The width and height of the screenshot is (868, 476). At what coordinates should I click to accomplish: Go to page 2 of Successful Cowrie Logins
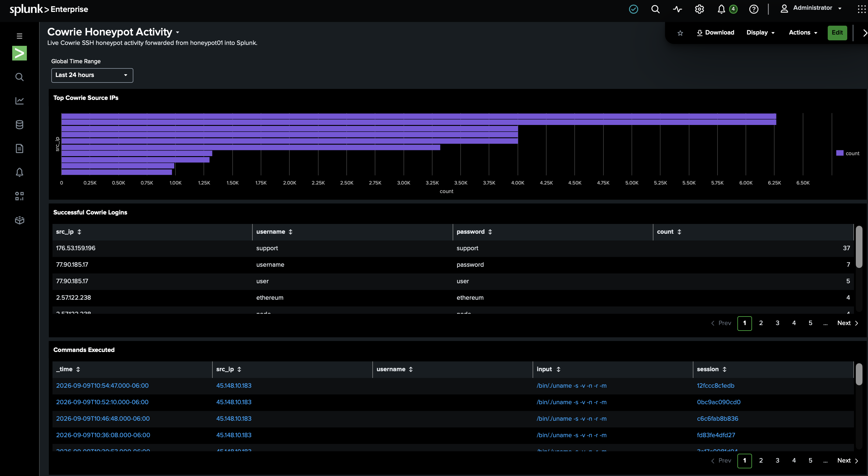761,323
